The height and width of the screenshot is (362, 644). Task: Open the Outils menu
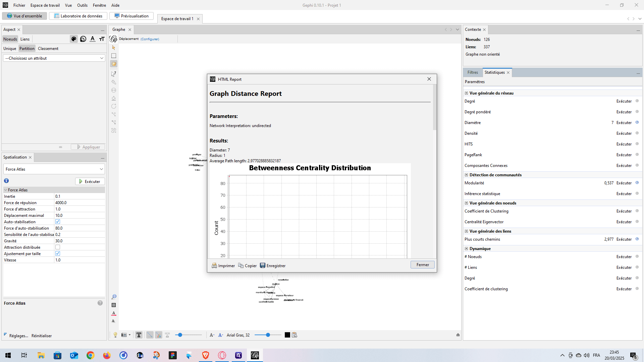click(x=82, y=5)
